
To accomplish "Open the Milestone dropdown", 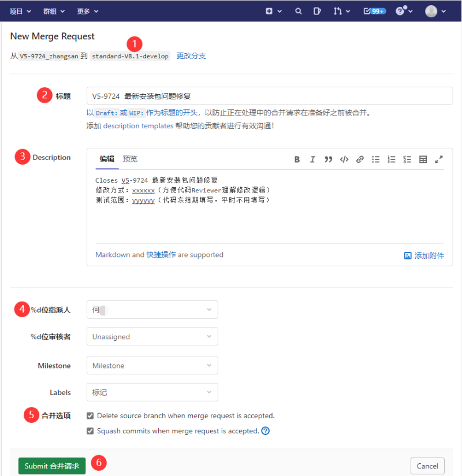I will coord(152,366).
